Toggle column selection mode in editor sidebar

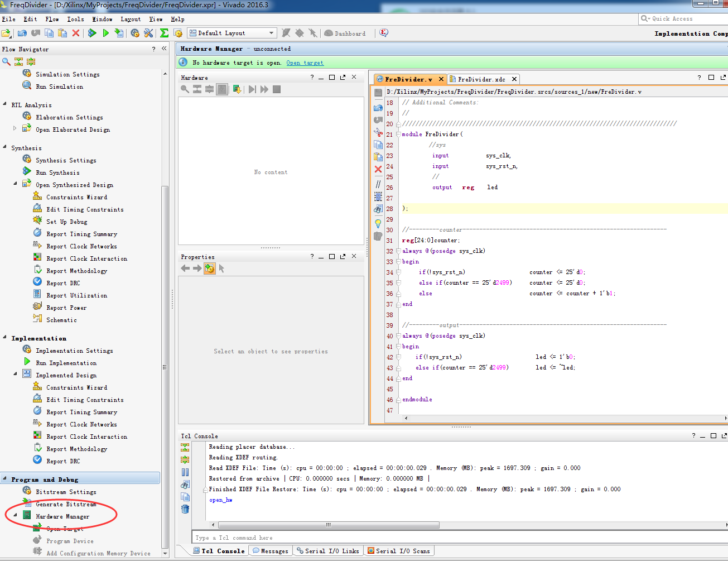coord(378,196)
